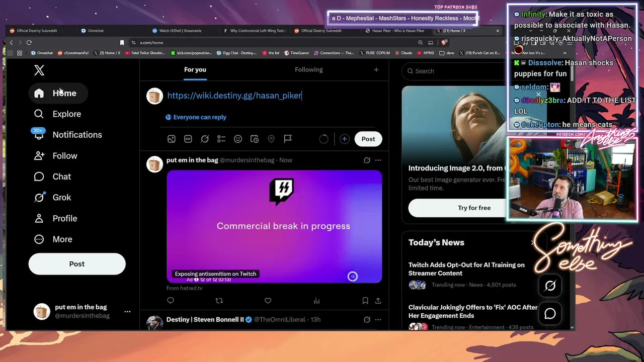Ask Grok about put em in the bag post
644x362 pixels.
click(367, 160)
